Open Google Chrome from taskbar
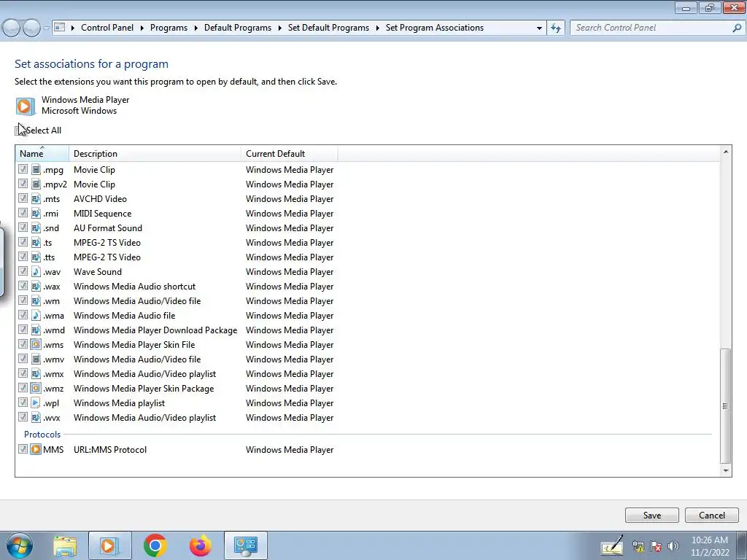This screenshot has width=747, height=560. [x=155, y=545]
